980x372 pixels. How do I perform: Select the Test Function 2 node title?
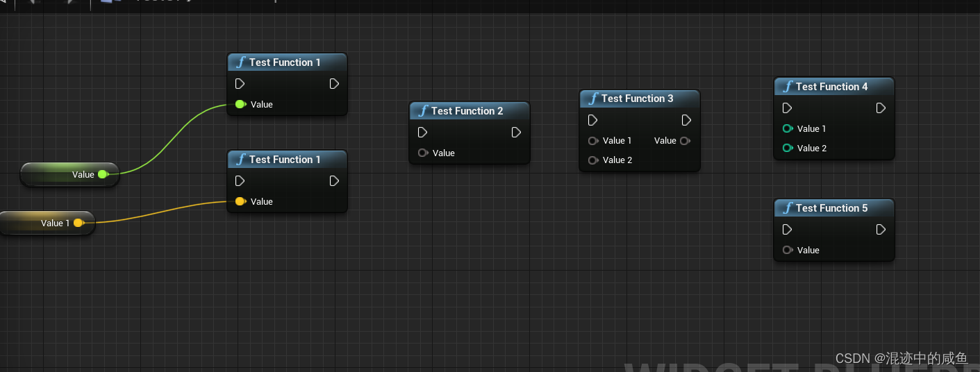pyautogui.click(x=467, y=111)
